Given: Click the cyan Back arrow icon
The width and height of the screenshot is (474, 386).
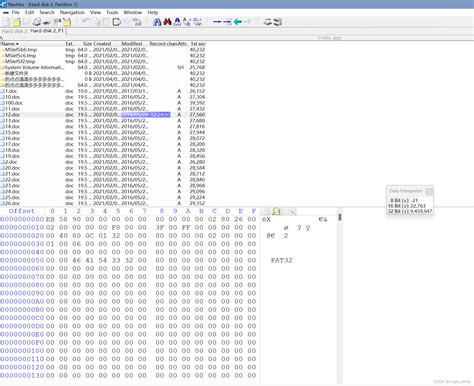Looking at the screenshot, I should (238, 22).
